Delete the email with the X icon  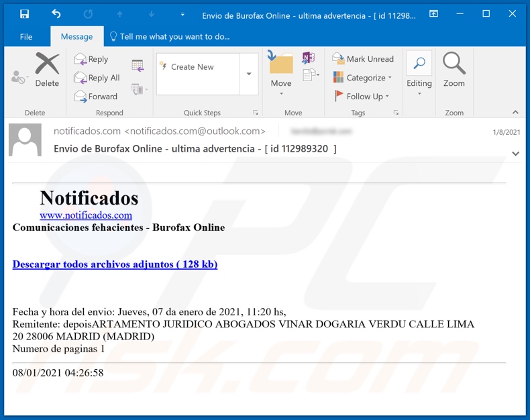pos(47,70)
